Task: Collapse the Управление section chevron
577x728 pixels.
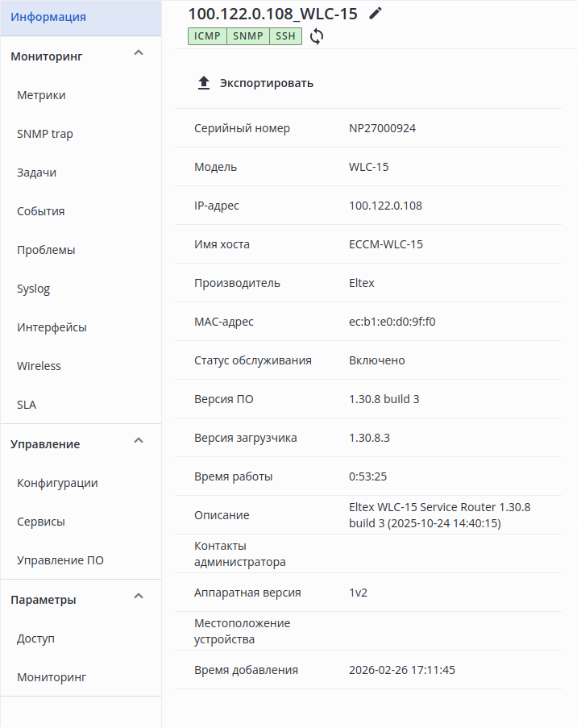Action: tap(138, 441)
